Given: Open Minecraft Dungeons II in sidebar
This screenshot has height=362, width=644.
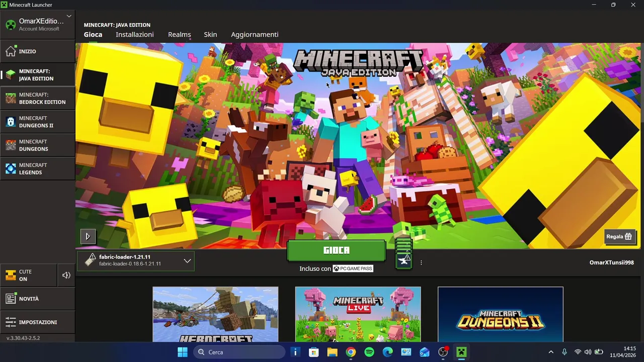Looking at the screenshot, I should tap(38, 122).
